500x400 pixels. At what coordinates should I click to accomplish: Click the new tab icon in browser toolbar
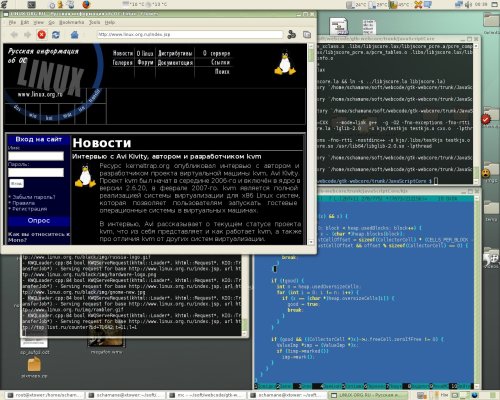coord(307,34)
